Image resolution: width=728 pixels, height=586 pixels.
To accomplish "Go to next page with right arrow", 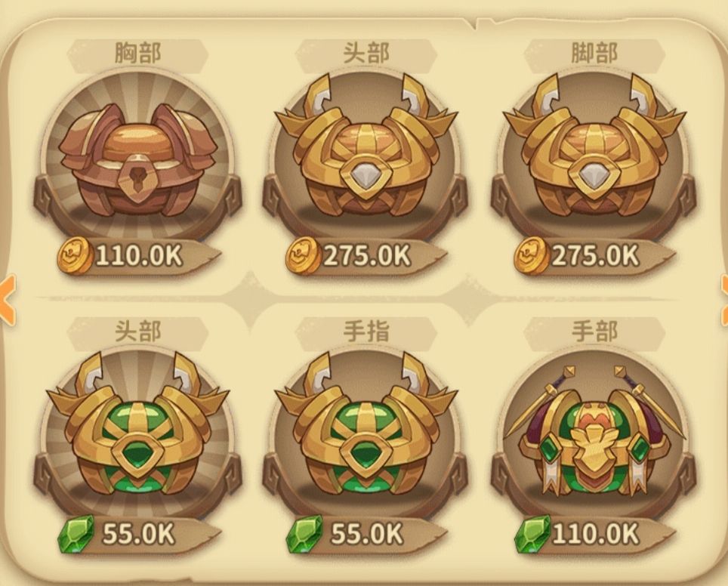I will [x=723, y=299].
